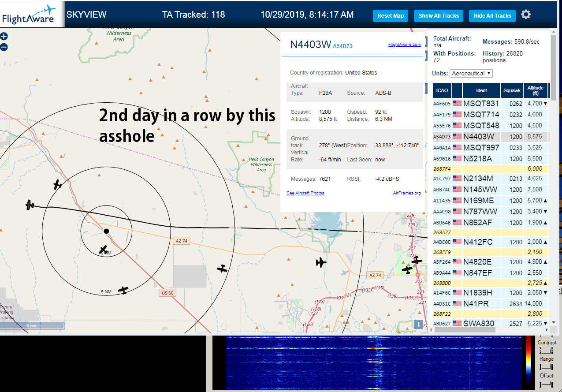Click the Hide All Tracks button
This screenshot has height=392, width=562.
click(492, 15)
